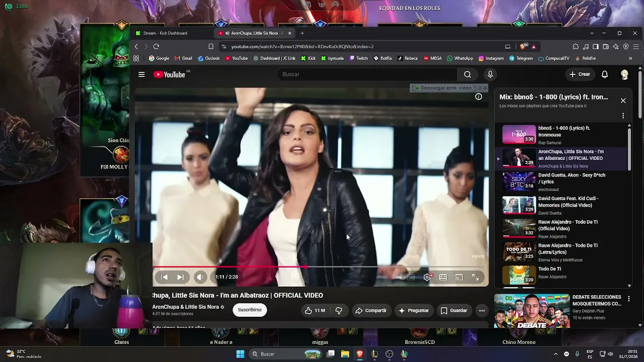Image resolution: width=644 pixels, height=362 pixels.
Task: Mute the video volume speaker
Action: pos(200,277)
